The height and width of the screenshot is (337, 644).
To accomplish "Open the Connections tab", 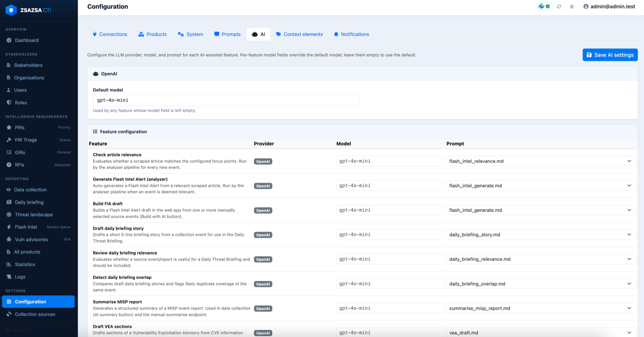I will click(x=110, y=34).
